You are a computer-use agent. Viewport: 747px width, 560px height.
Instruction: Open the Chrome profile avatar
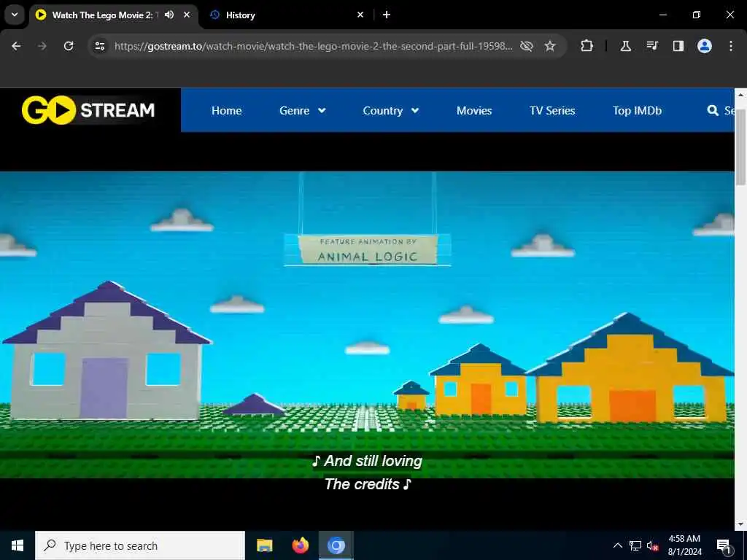(x=705, y=46)
